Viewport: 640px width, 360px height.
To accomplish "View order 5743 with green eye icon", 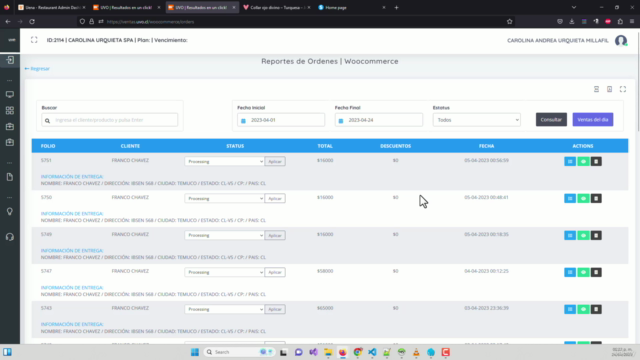I will click(x=583, y=309).
